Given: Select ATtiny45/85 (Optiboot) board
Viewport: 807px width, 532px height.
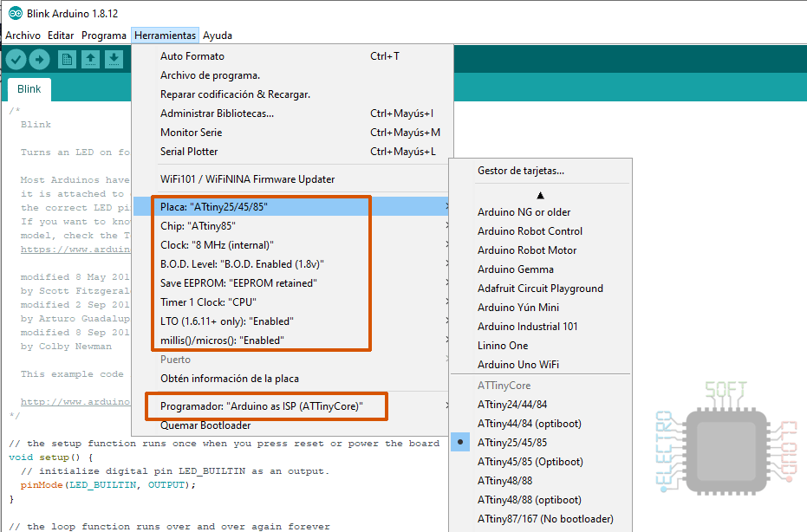Looking at the screenshot, I should 541,462.
